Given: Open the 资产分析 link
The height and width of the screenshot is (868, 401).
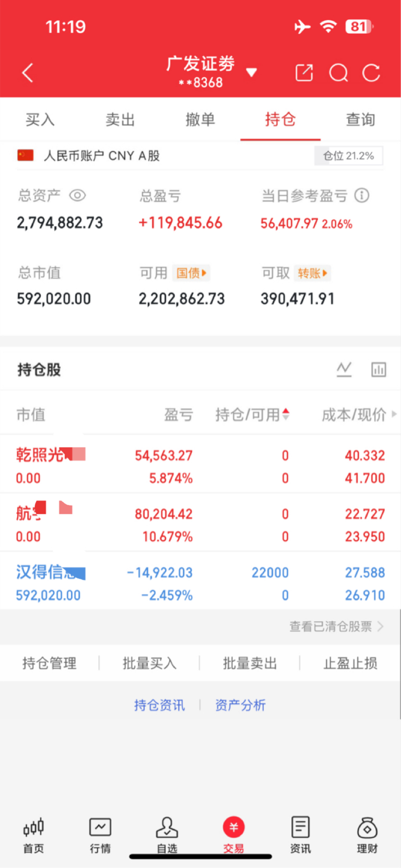Looking at the screenshot, I should [x=240, y=705].
